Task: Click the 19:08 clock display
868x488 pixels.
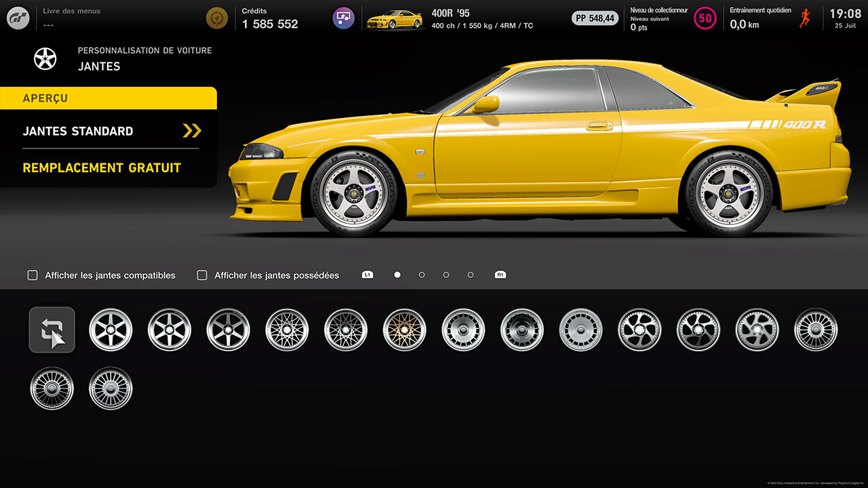Action: pos(845,14)
